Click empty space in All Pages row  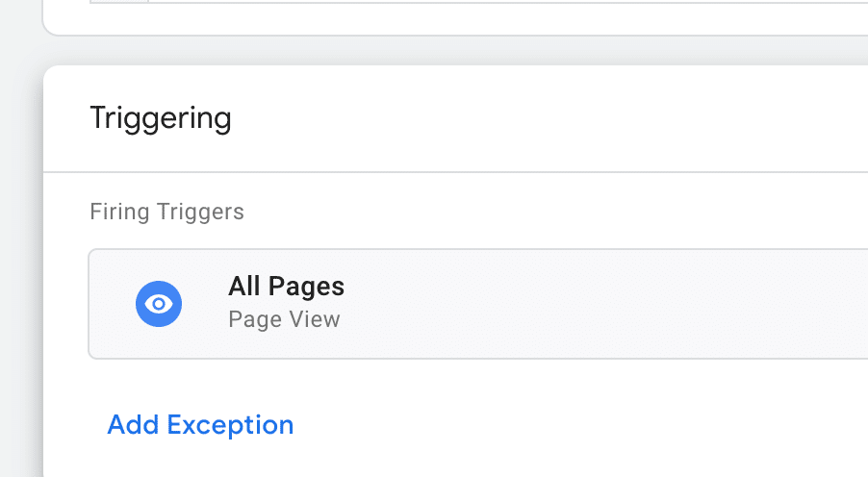[609, 304]
